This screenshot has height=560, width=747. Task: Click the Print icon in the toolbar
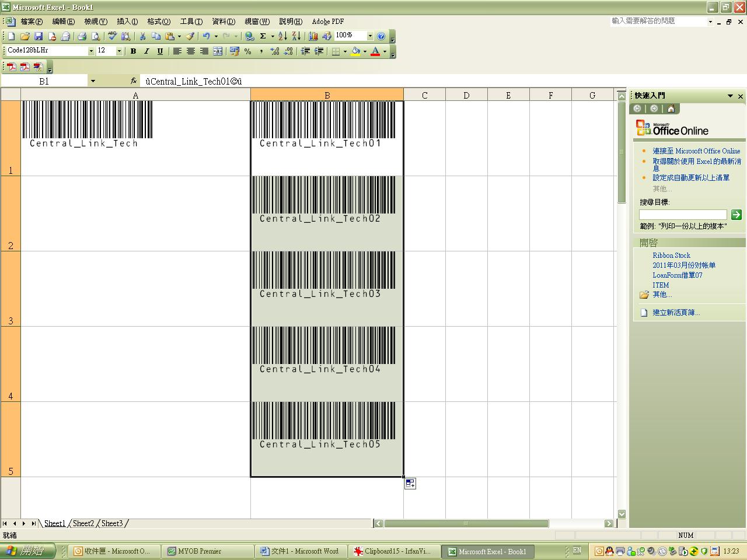coord(82,36)
